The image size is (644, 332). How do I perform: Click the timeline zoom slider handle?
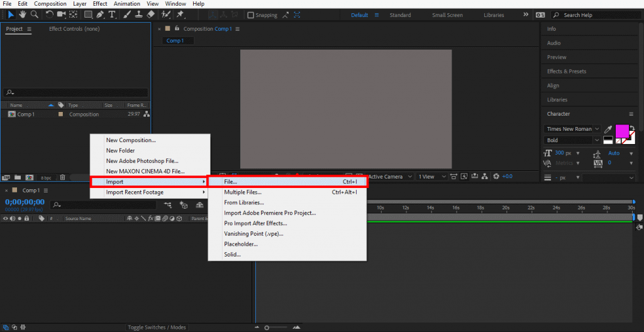267,328
